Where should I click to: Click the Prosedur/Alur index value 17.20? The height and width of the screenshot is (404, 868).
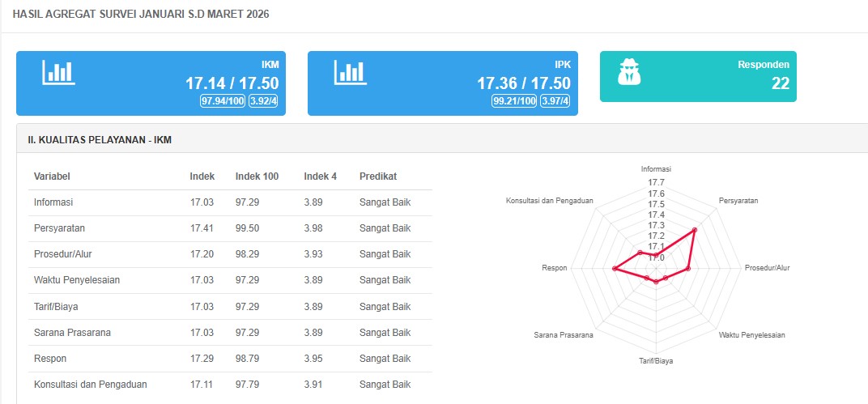click(202, 254)
